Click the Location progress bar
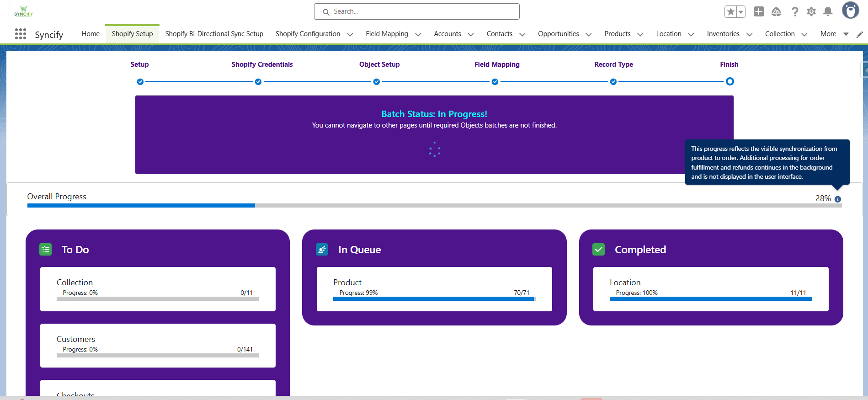The height and width of the screenshot is (400, 868). [x=711, y=299]
